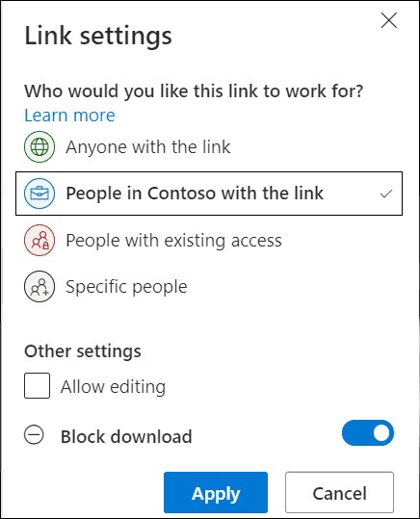Click the Cancel button
The width and height of the screenshot is (420, 519).
[339, 493]
